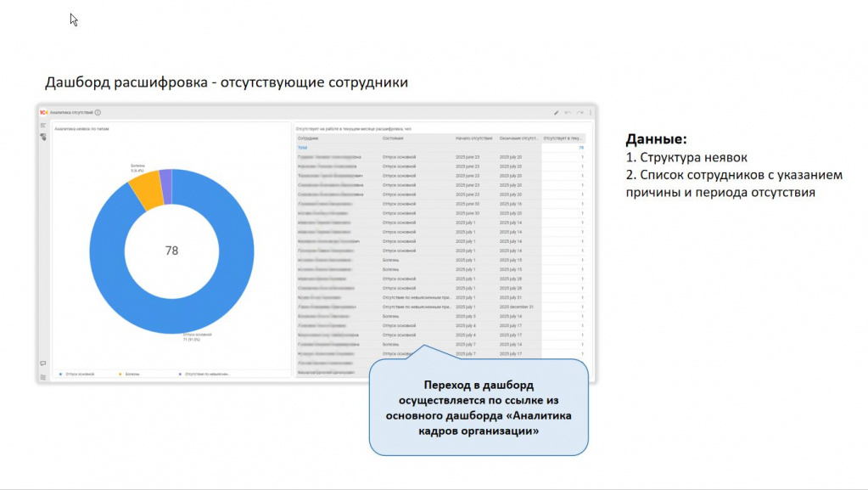Image resolution: width=868 pixels, height=490 pixels.
Task: Click the Болезнь cell starting 2025 july 3
Action: [x=391, y=317]
